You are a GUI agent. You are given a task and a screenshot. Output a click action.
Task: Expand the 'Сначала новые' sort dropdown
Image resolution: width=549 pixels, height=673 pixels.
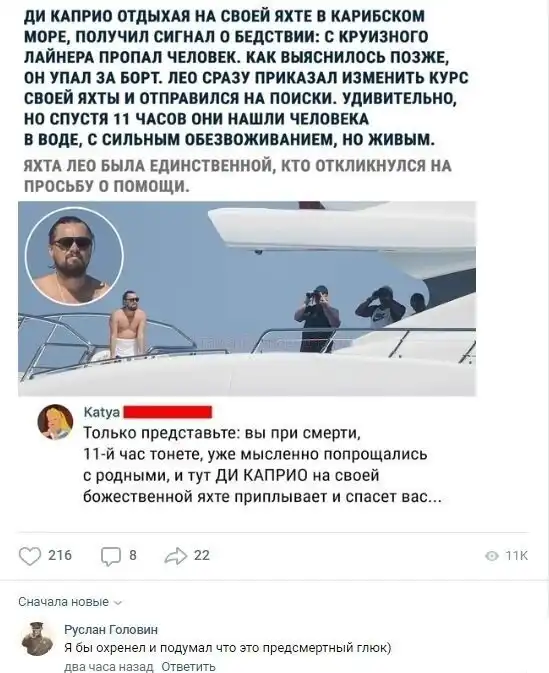click(x=70, y=602)
